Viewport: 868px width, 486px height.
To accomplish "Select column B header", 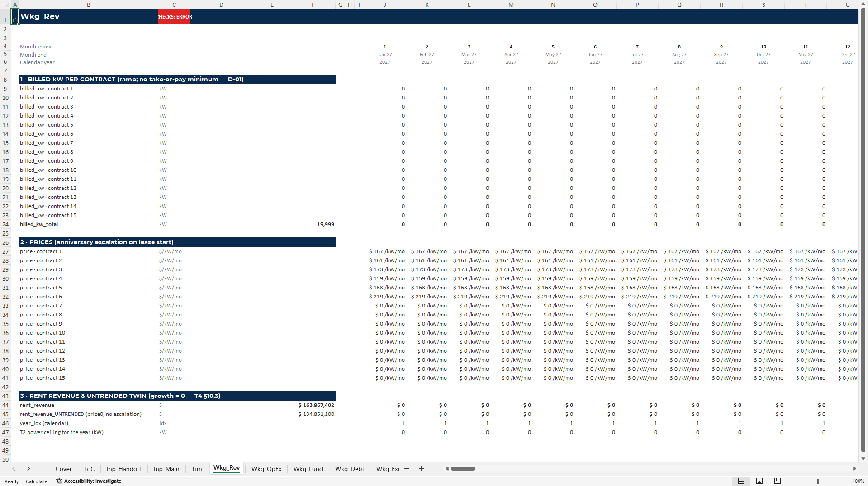I will [x=89, y=5].
